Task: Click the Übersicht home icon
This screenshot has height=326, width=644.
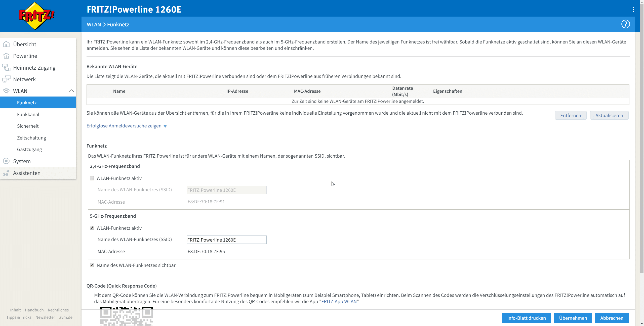Action: (6, 44)
